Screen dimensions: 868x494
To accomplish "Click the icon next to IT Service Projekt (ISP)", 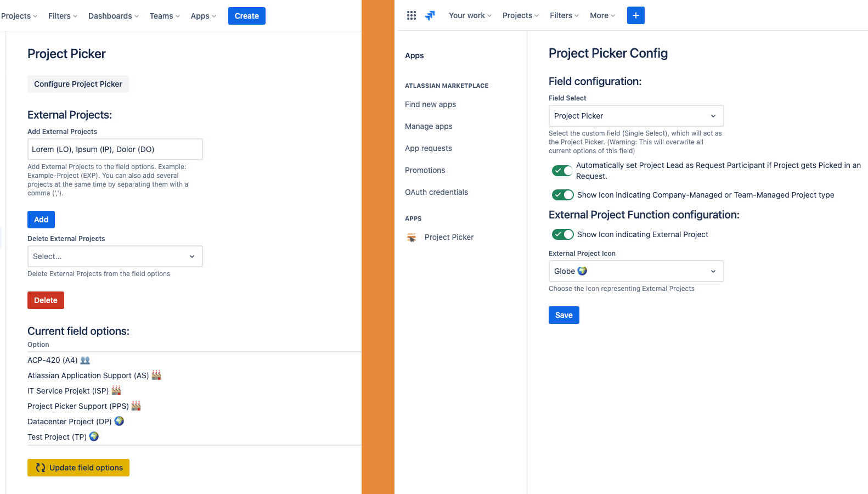I will click(x=116, y=390).
